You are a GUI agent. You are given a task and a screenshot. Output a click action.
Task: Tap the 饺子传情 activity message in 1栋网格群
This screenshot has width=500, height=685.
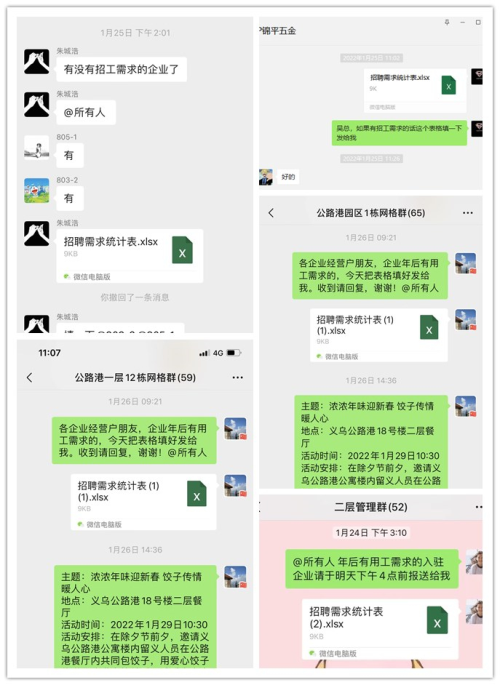tap(371, 442)
